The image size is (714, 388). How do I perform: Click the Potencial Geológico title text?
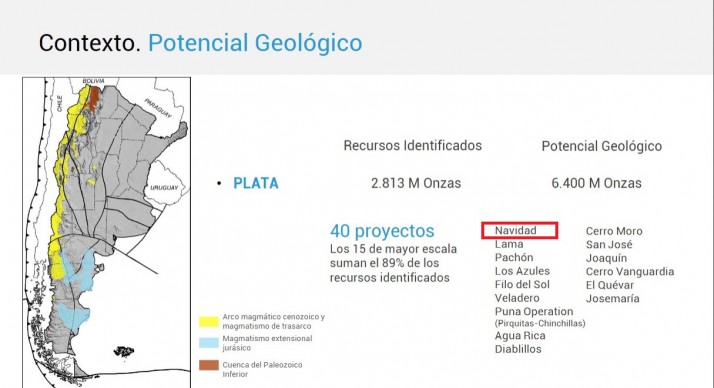255,43
